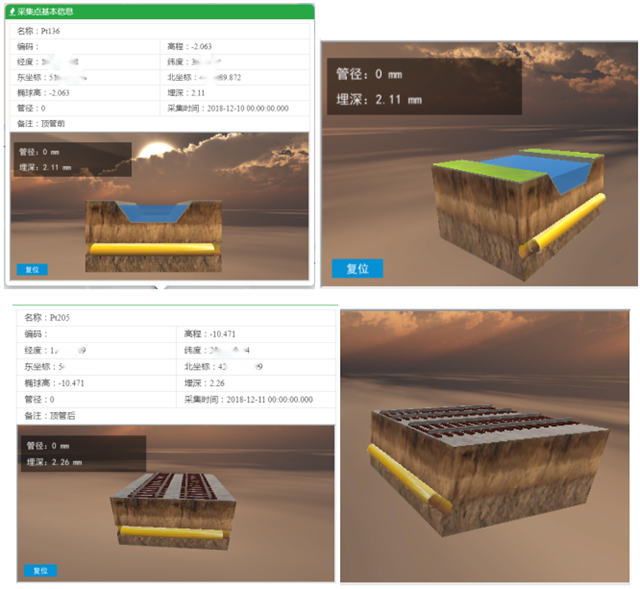Select the 名称 Pt136 row
Image resolution: width=640 pixels, height=589 pixels.
coord(40,31)
